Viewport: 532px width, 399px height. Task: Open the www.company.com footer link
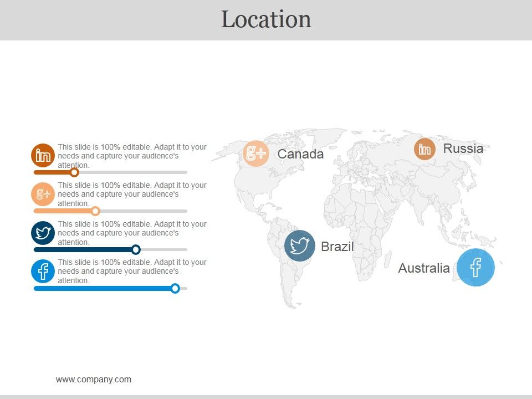pyautogui.click(x=94, y=379)
